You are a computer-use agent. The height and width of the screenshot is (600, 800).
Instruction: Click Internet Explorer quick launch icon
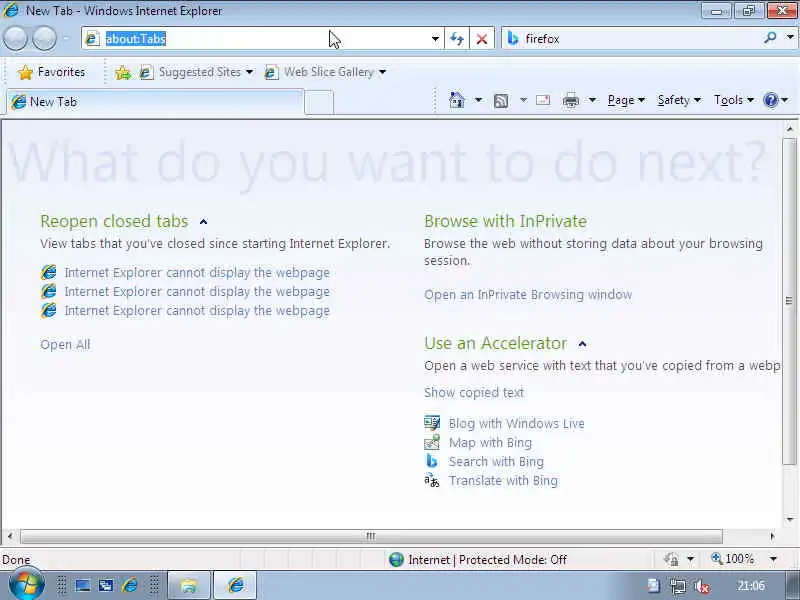[x=130, y=585]
